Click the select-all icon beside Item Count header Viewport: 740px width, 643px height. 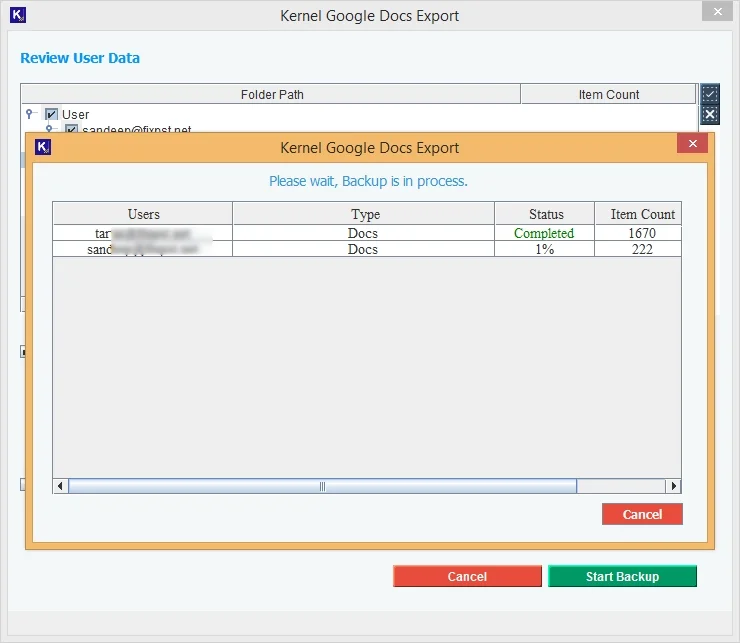tap(709, 93)
